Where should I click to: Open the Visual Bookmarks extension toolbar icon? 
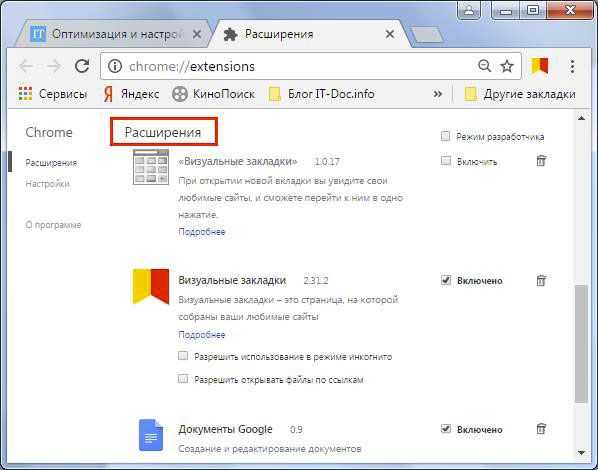(x=540, y=66)
